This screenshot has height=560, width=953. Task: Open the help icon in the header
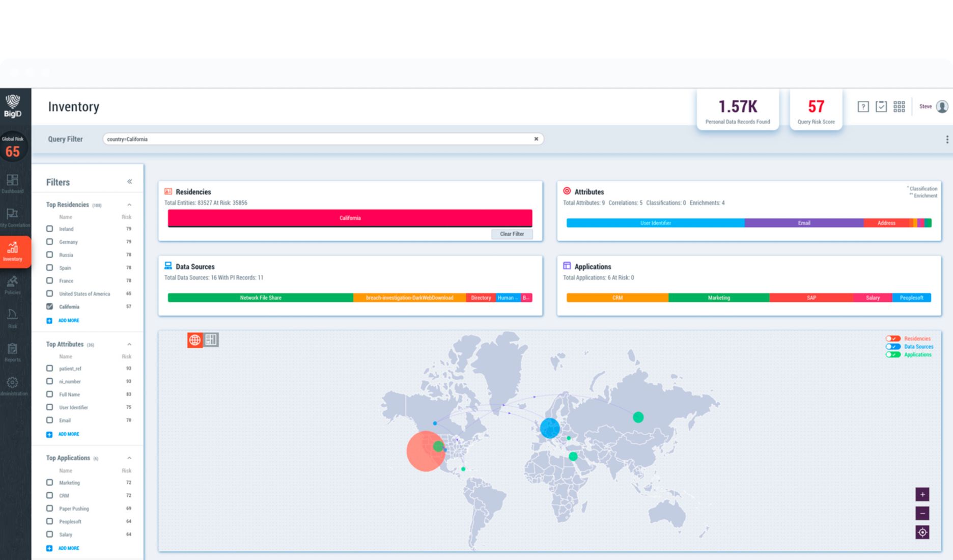(x=863, y=106)
